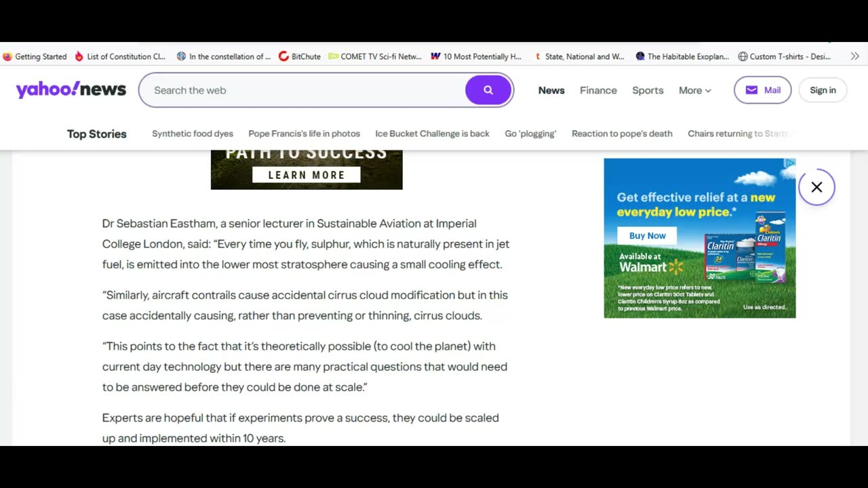Close the side panel with X button
868x488 pixels.
tap(816, 187)
